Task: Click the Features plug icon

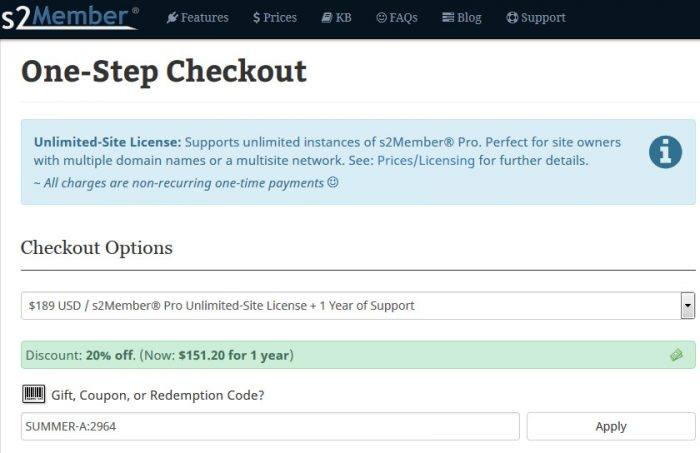Action: click(172, 18)
